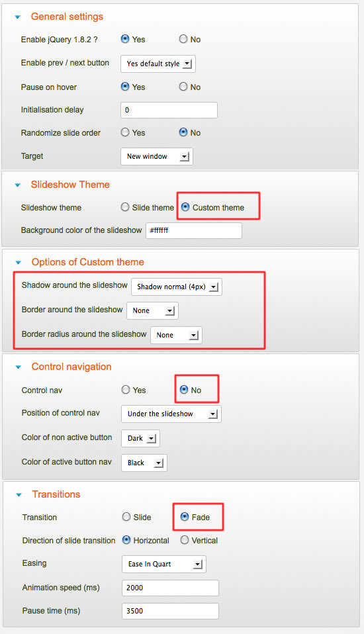Select Yes for Randomize slide order
Screen dimensions: 364x634
click(x=125, y=132)
